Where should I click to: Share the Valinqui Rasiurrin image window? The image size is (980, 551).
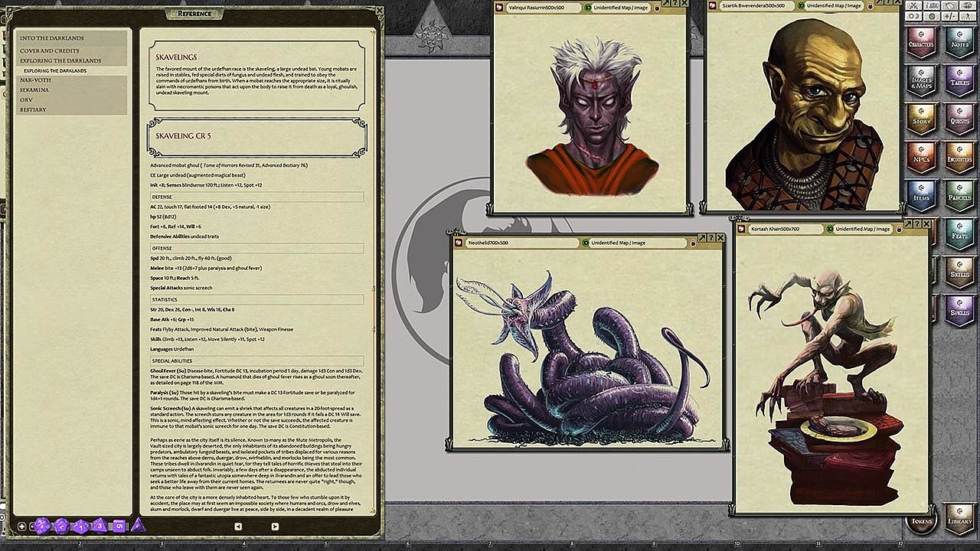665,3
